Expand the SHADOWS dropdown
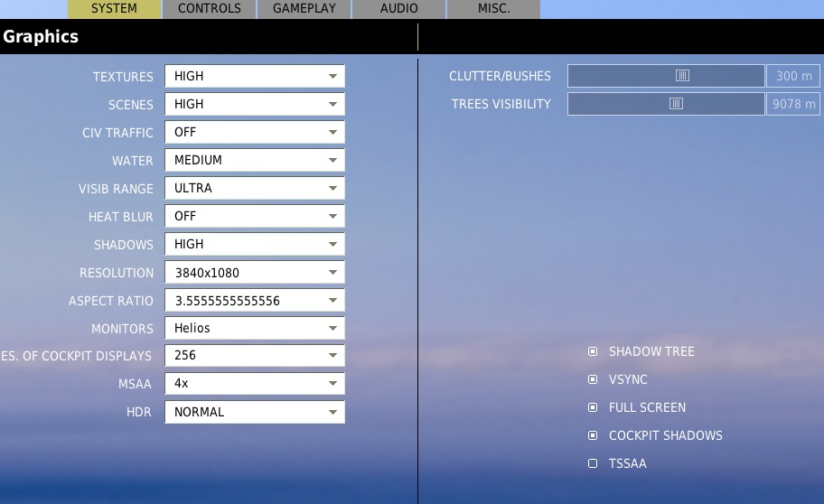Image resolution: width=824 pixels, height=504 pixels. (x=255, y=245)
